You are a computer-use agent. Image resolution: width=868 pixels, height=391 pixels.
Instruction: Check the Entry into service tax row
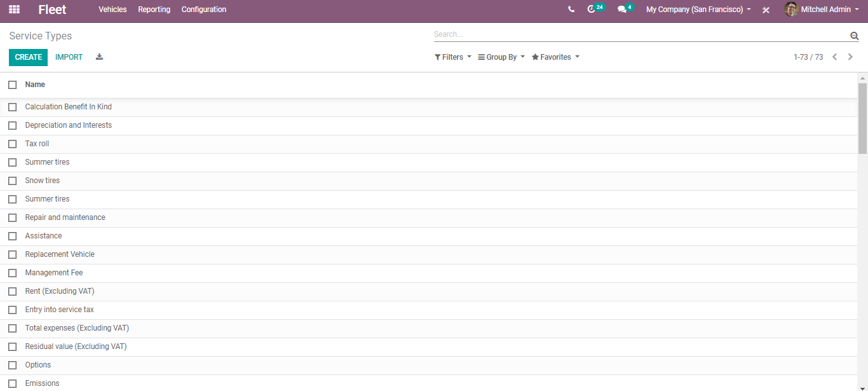tap(12, 310)
